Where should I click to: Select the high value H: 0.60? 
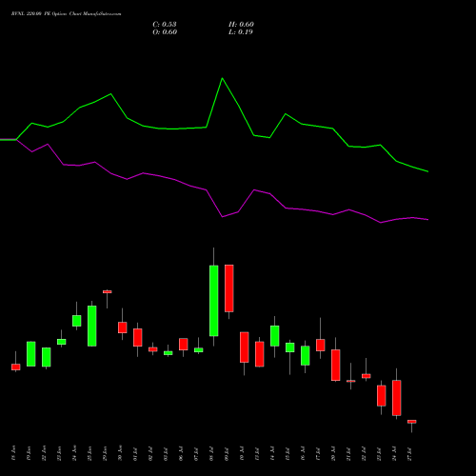point(241,25)
